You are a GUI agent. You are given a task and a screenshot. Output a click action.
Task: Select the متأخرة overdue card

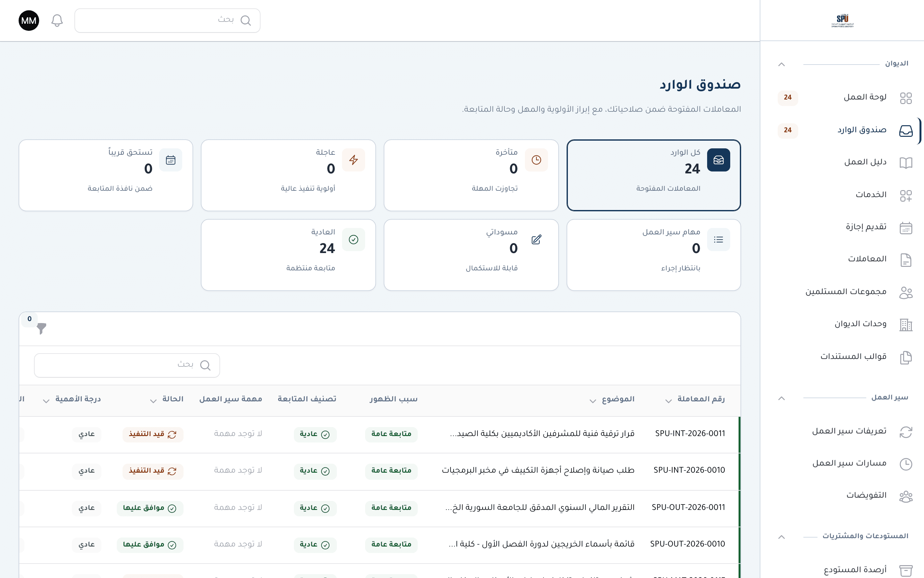pyautogui.click(x=471, y=175)
